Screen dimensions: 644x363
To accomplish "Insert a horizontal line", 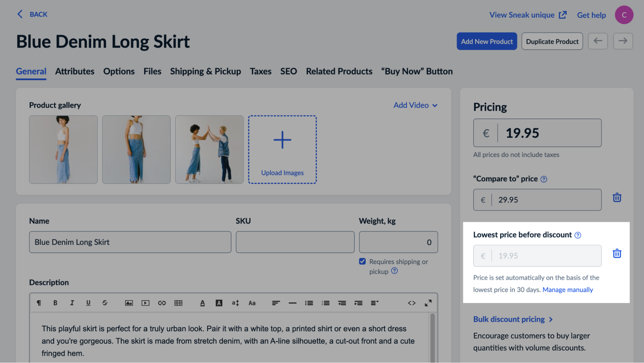I will click(292, 303).
